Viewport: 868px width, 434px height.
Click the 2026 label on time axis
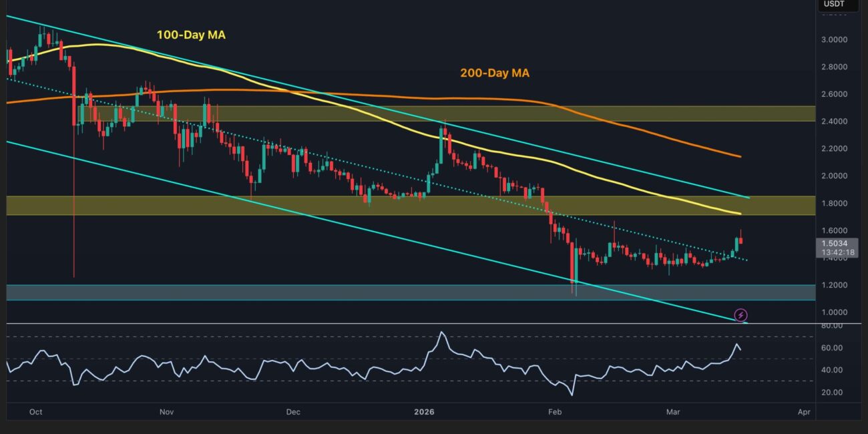pyautogui.click(x=423, y=412)
